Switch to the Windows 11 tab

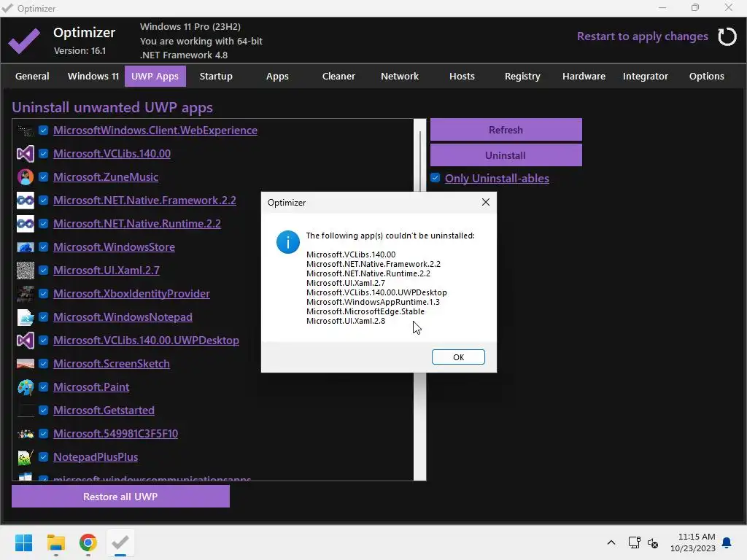pyautogui.click(x=93, y=76)
